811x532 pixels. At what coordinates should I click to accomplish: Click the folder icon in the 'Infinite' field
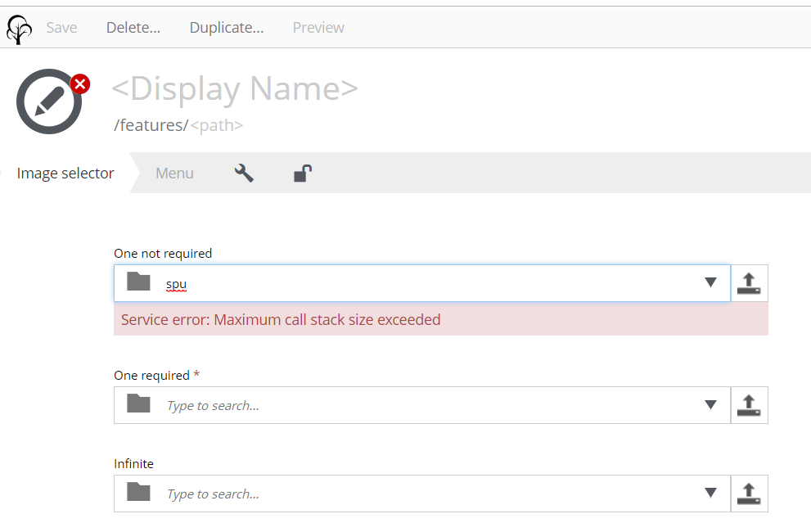(137, 493)
